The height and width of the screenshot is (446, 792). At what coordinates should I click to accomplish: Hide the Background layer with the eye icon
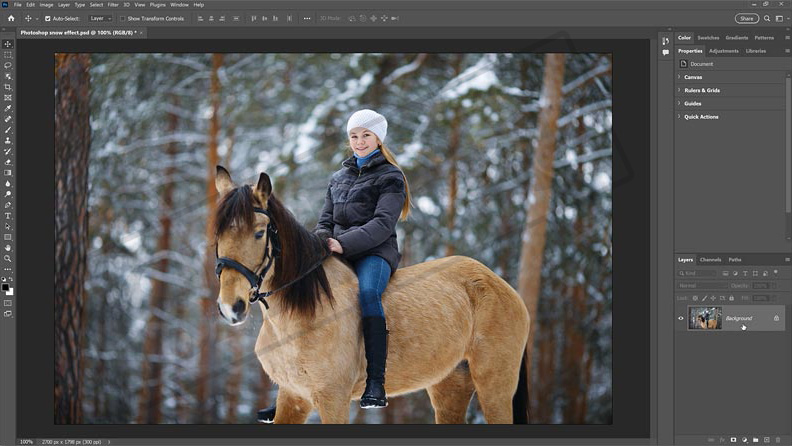click(x=681, y=318)
